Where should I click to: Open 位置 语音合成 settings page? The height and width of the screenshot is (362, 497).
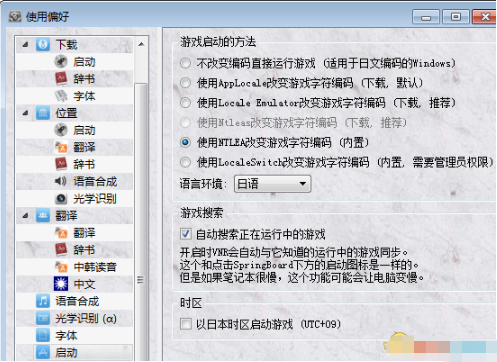coord(95,181)
